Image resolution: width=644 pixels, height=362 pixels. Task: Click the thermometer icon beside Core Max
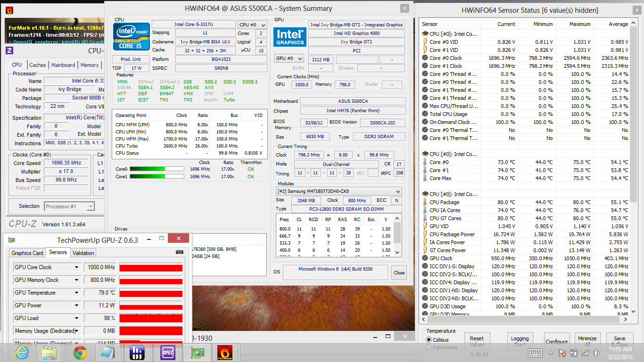coord(424,178)
